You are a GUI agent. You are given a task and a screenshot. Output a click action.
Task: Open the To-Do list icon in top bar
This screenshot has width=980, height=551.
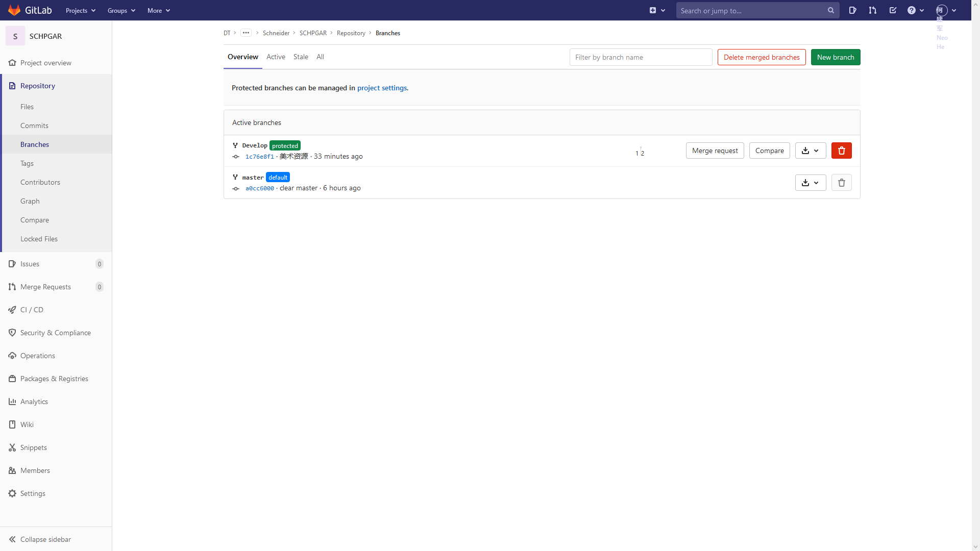pos(893,10)
